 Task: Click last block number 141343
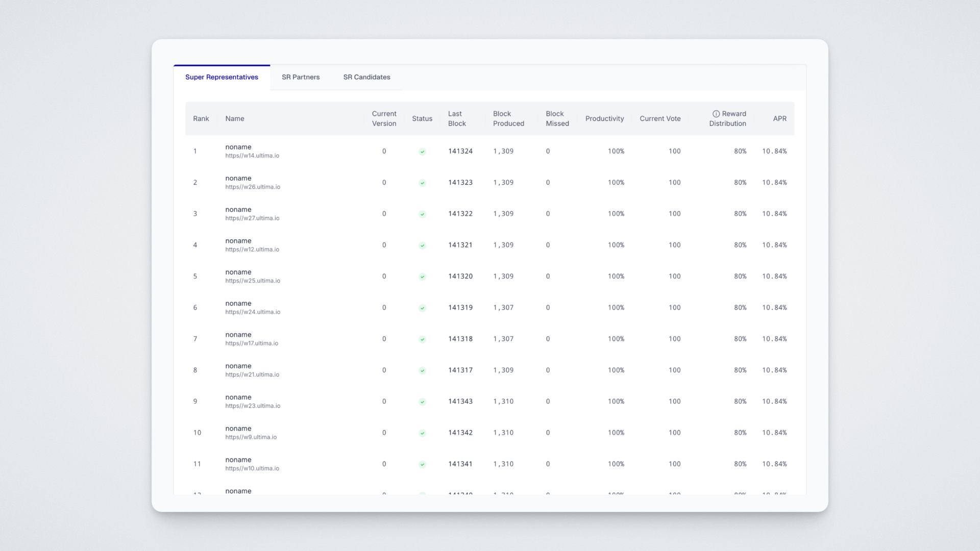(460, 402)
